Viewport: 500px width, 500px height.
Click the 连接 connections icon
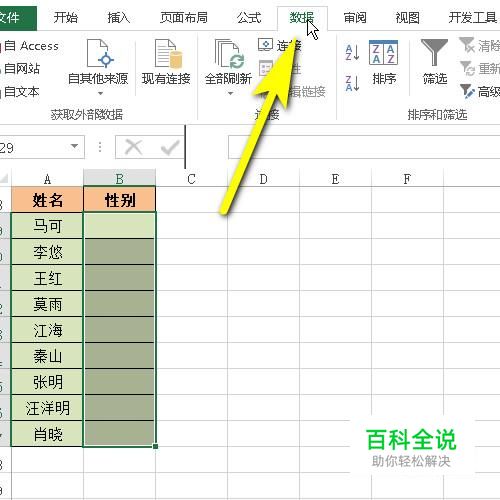pos(265,45)
